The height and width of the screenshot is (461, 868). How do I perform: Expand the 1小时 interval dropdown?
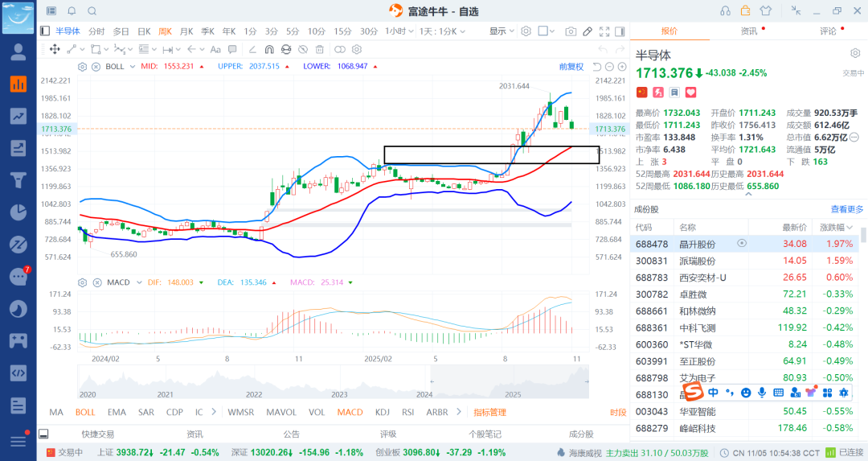pos(395,31)
